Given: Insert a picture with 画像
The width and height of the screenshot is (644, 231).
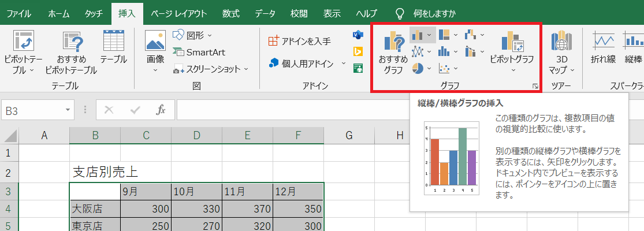Looking at the screenshot, I should (155, 52).
